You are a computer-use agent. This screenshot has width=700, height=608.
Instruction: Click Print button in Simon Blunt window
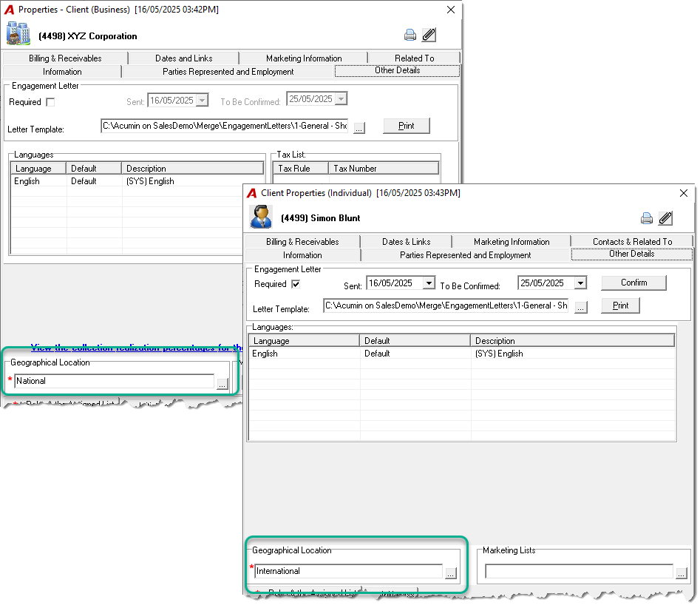pos(620,305)
